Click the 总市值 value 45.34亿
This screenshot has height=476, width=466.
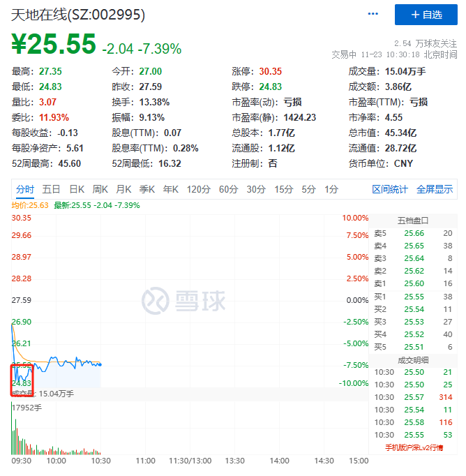coord(400,133)
